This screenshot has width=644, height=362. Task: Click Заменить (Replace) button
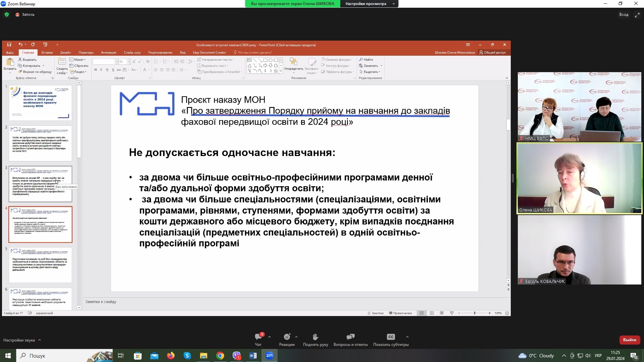coord(369,66)
